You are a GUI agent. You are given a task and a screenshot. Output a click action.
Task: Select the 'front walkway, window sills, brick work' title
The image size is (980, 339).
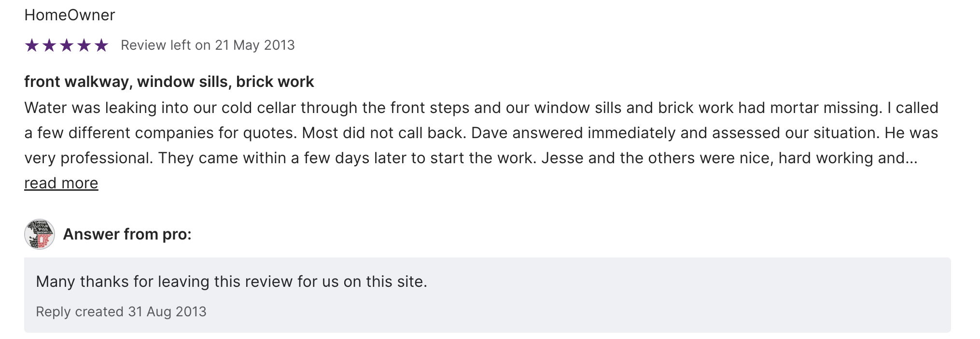point(169,82)
